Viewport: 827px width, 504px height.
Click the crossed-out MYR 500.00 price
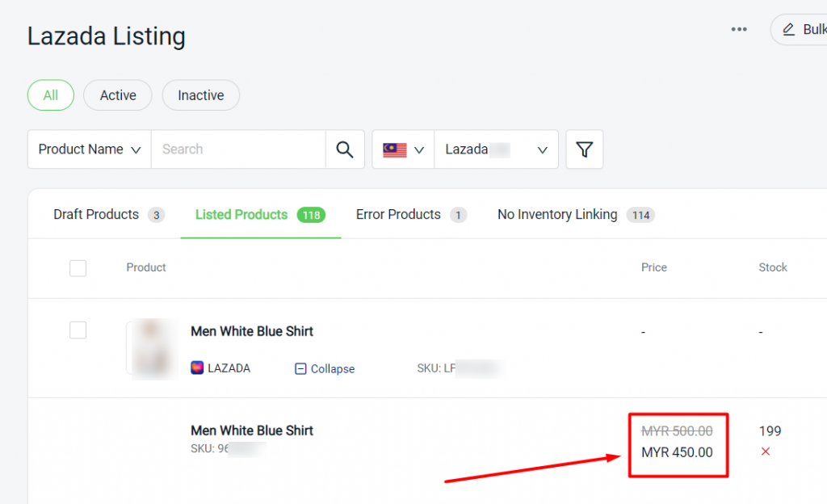point(678,431)
